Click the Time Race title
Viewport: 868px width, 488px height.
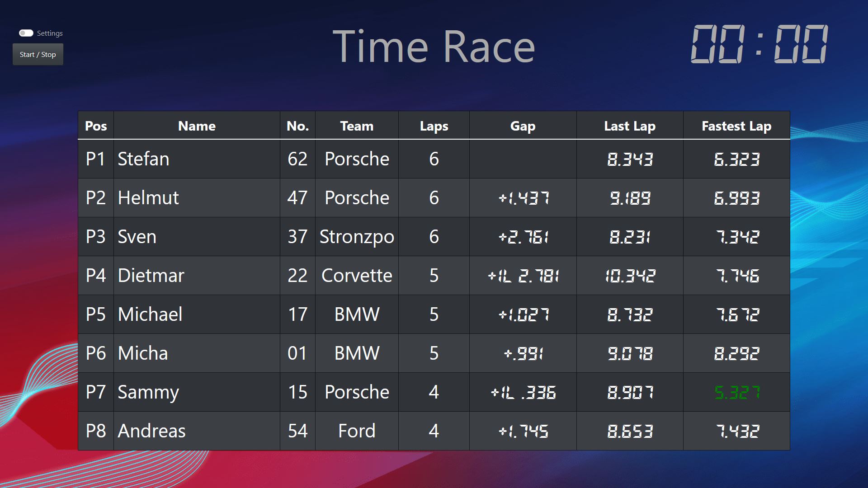coord(434,46)
